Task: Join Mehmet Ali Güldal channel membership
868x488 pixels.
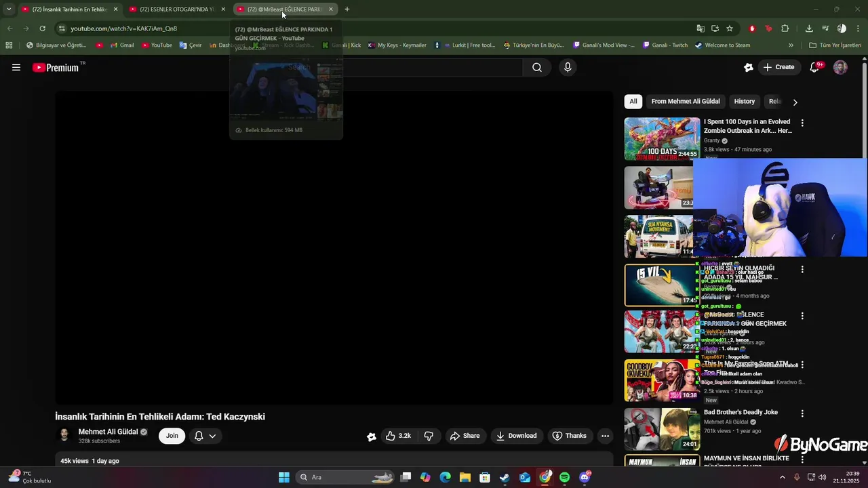Action: (172, 436)
